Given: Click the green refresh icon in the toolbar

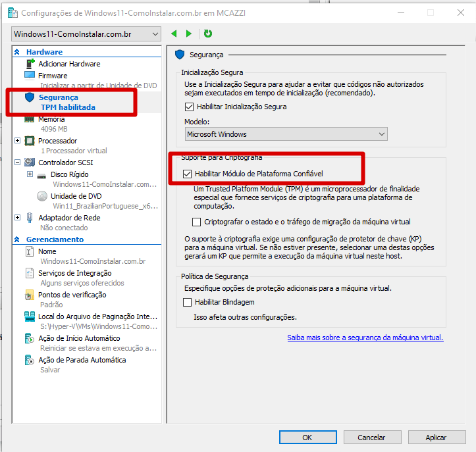Looking at the screenshot, I should pyautogui.click(x=208, y=34).
